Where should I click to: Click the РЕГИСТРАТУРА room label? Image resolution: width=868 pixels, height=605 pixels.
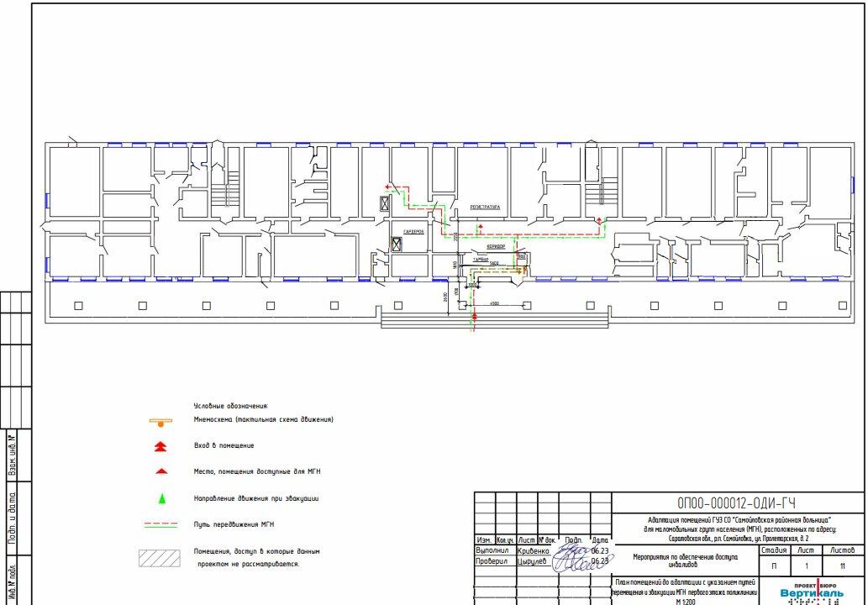(485, 206)
